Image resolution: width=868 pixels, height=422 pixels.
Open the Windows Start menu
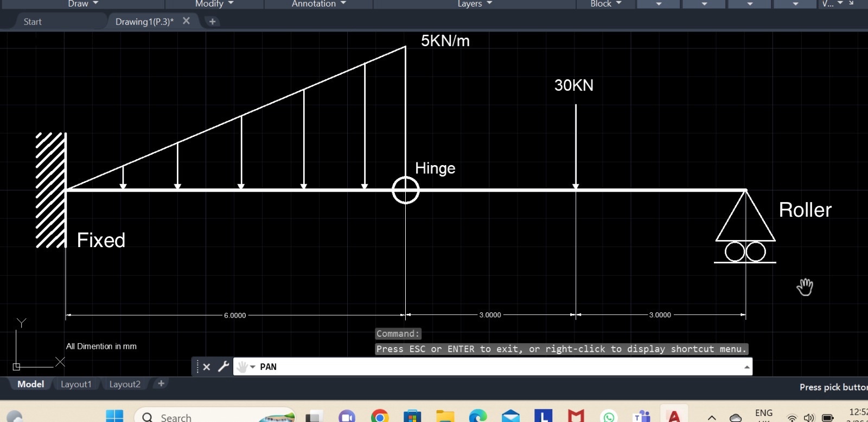114,417
